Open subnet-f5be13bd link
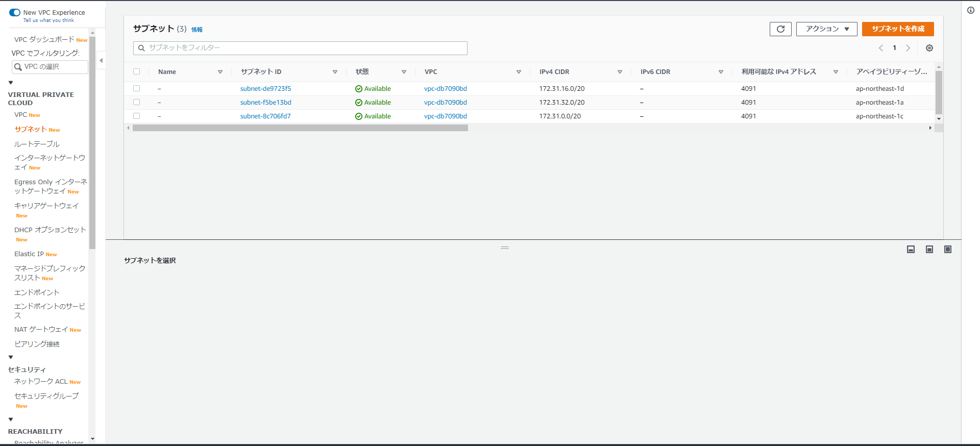Screen dimensions: 980x446 (x=265, y=102)
